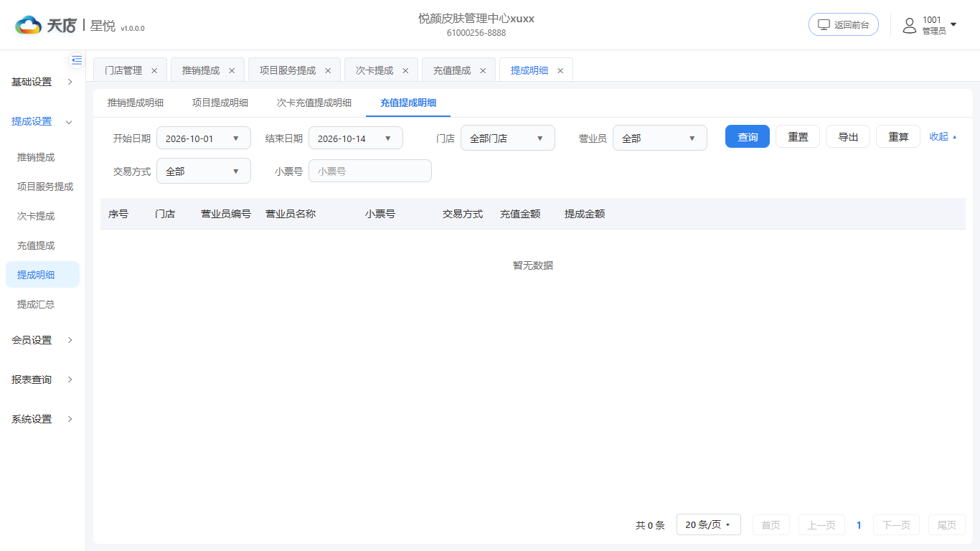Viewport: 980px width, 551px height.
Task: Open 提成汇总 in the sidebar
Action: pyautogui.click(x=42, y=304)
